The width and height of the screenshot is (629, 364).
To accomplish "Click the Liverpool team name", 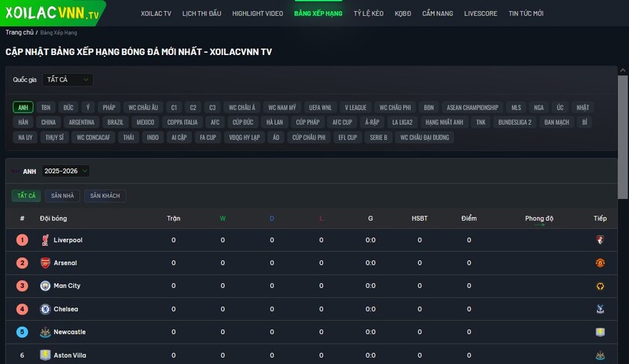I will (x=68, y=240).
